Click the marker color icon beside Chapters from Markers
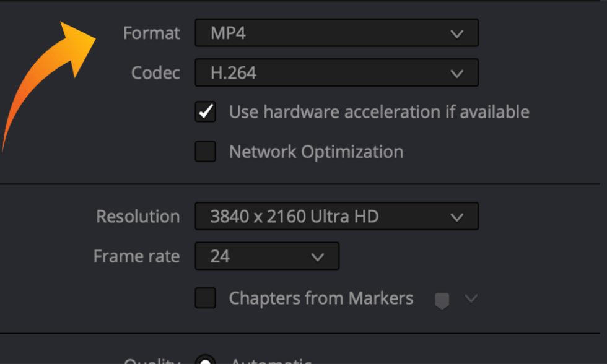The width and height of the screenshot is (607, 364). click(x=442, y=298)
